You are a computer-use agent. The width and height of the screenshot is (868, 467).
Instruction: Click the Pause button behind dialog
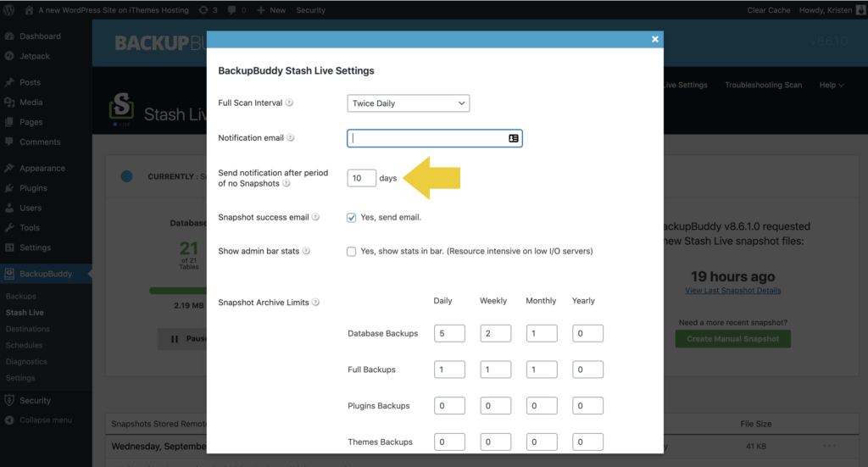[183, 339]
